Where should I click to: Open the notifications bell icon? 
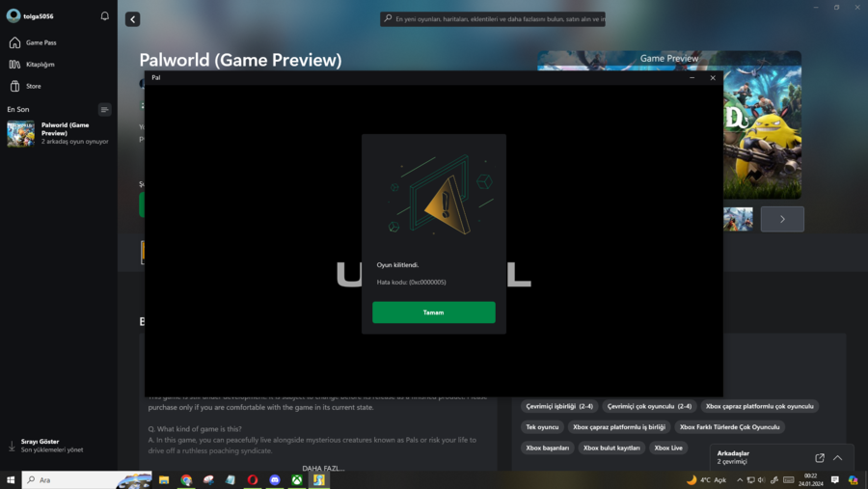click(104, 16)
